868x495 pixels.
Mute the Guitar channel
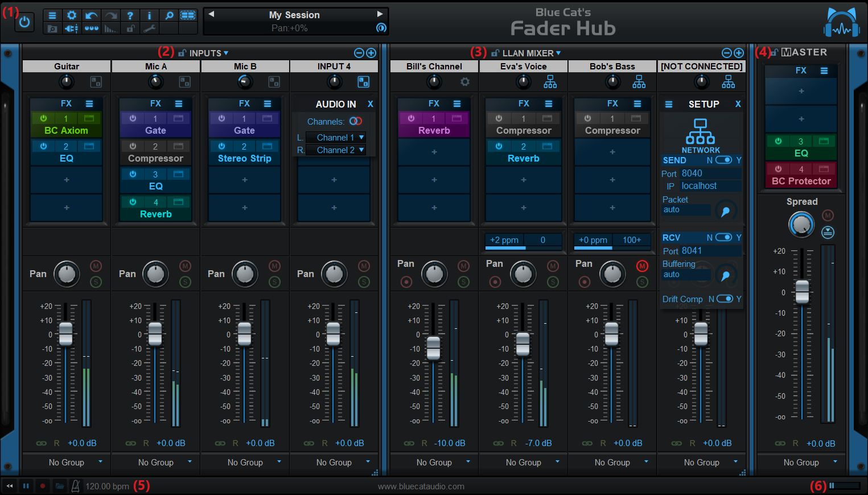click(x=96, y=266)
